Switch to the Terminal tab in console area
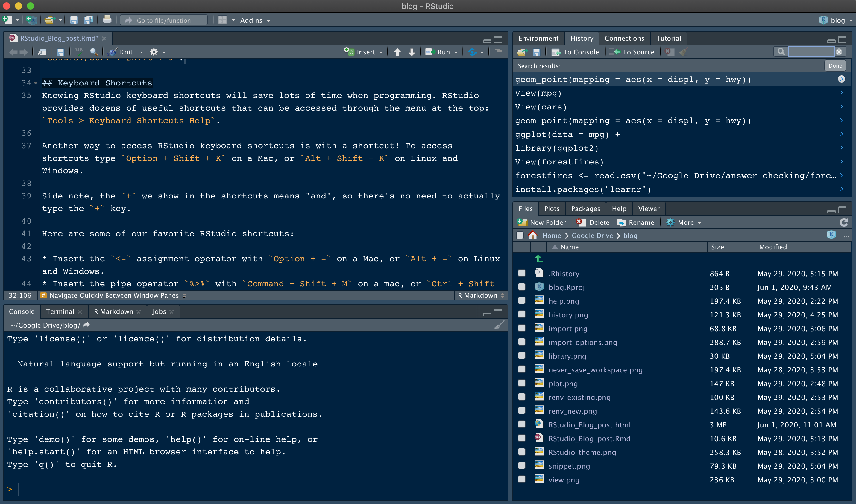The width and height of the screenshot is (856, 504). (x=60, y=311)
